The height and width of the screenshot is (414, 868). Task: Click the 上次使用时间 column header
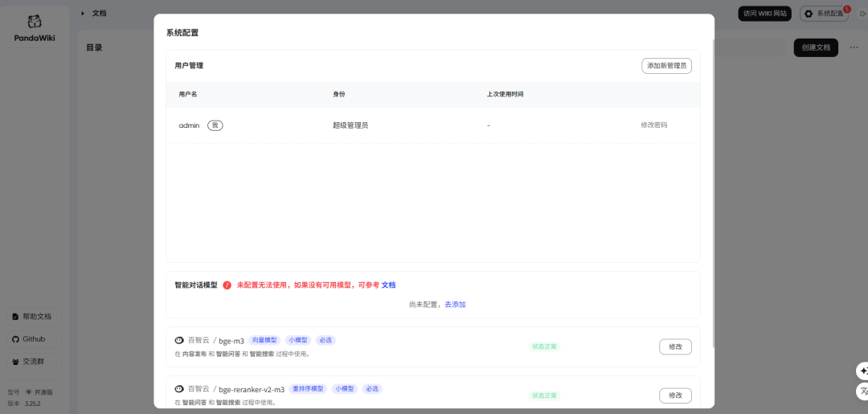click(506, 94)
